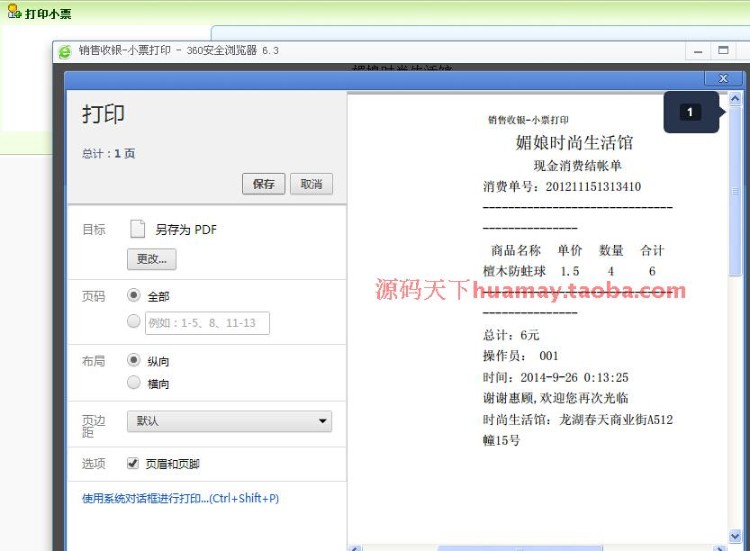Select the 纵向 (Portrait) layout radio button
750x551 pixels.
134,360
